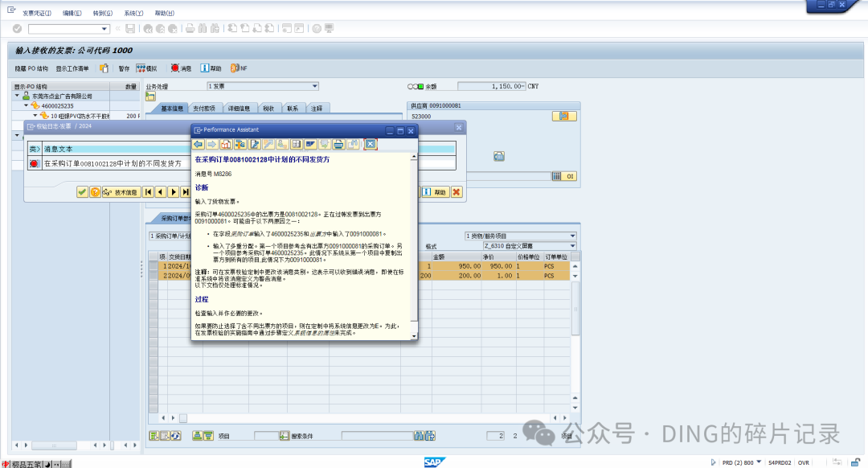Cancel log dialog with red X
Screen dimensions: 868x468
(457, 192)
